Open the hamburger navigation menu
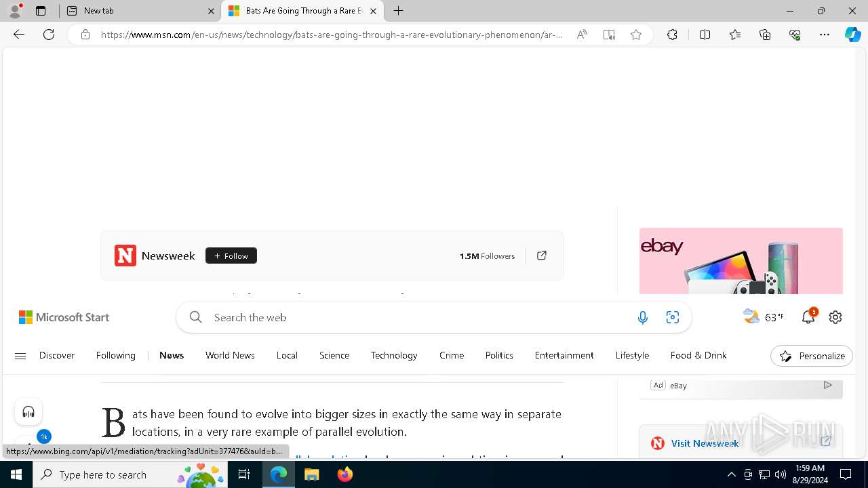 pos(20,356)
